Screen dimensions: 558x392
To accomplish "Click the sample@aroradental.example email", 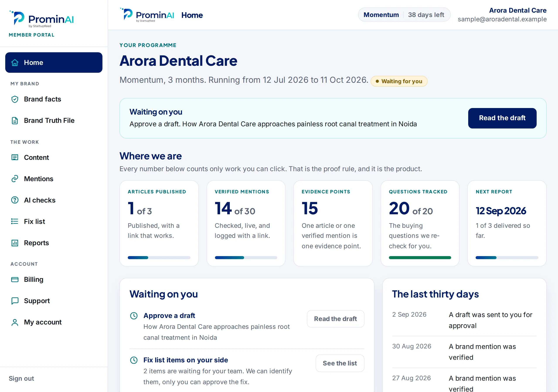I will pyautogui.click(x=502, y=19).
